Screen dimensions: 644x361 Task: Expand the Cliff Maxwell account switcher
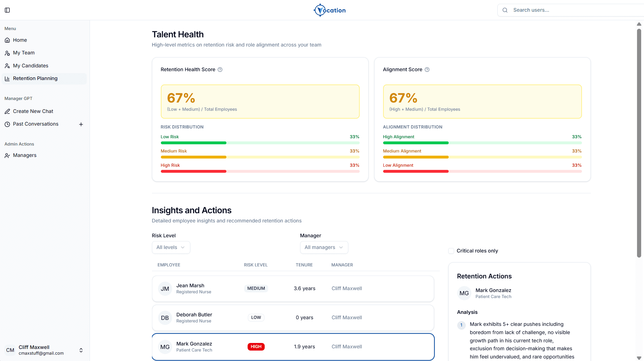(81, 350)
